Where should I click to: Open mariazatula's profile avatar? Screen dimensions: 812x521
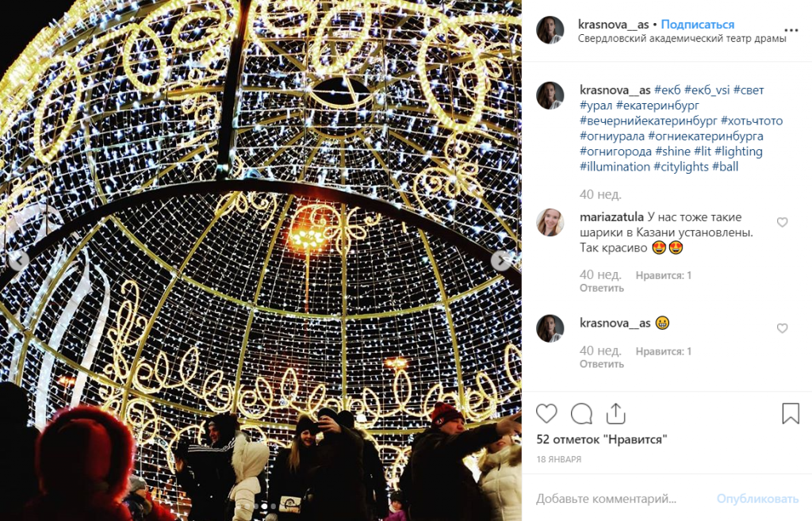[x=550, y=223]
